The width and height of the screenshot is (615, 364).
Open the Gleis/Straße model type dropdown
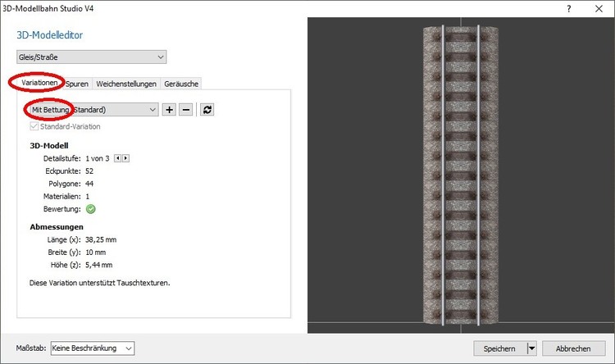pos(91,57)
